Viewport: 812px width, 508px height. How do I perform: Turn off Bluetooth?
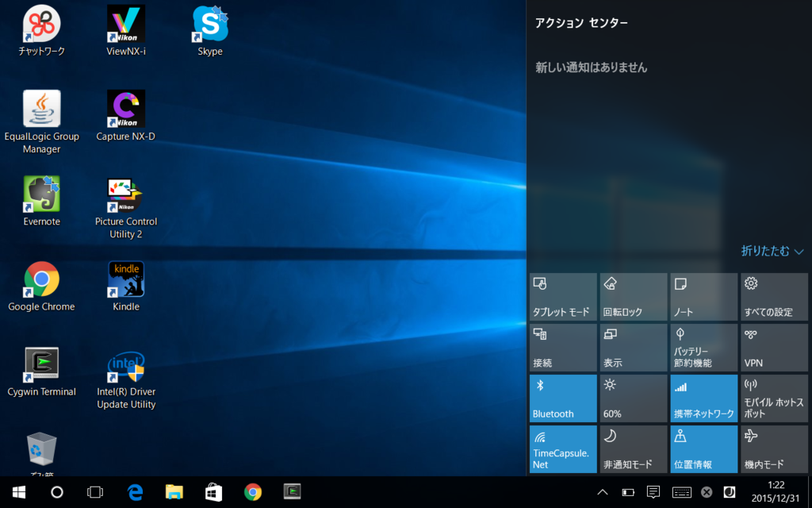click(x=562, y=398)
